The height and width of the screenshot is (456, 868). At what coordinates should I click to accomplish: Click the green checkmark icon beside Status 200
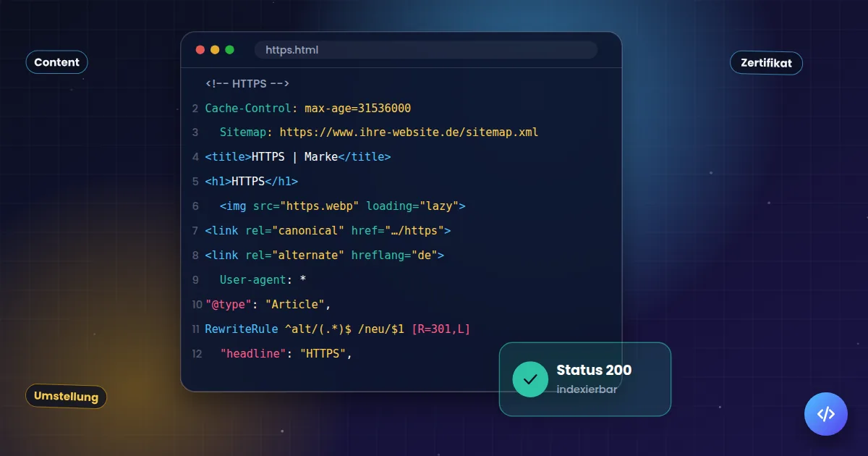530,379
